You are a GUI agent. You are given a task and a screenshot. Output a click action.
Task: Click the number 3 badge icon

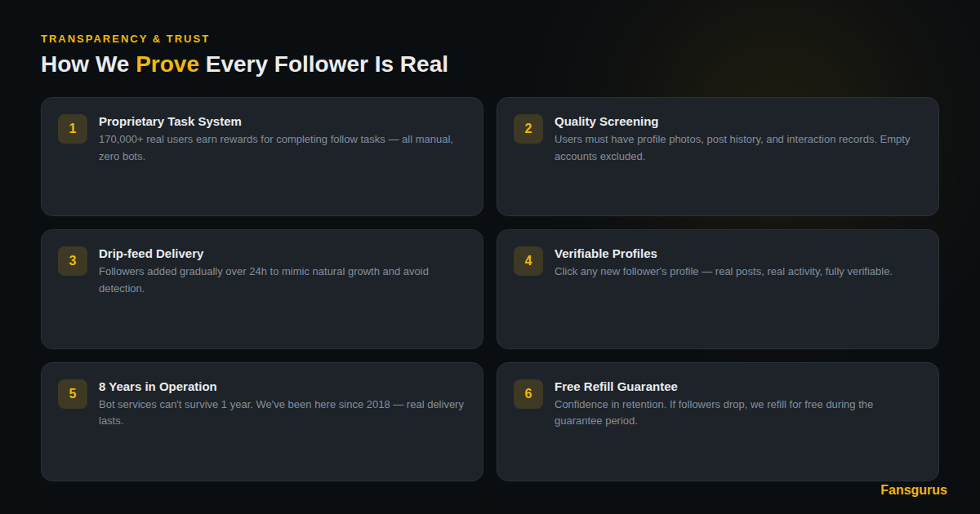[x=73, y=261]
